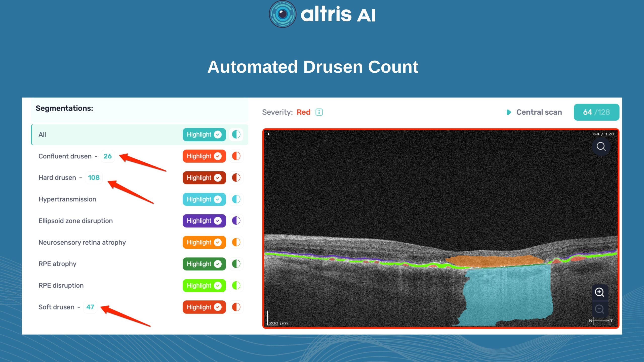Click contrast icon for Hard drusen
The image size is (644, 362).
236,178
